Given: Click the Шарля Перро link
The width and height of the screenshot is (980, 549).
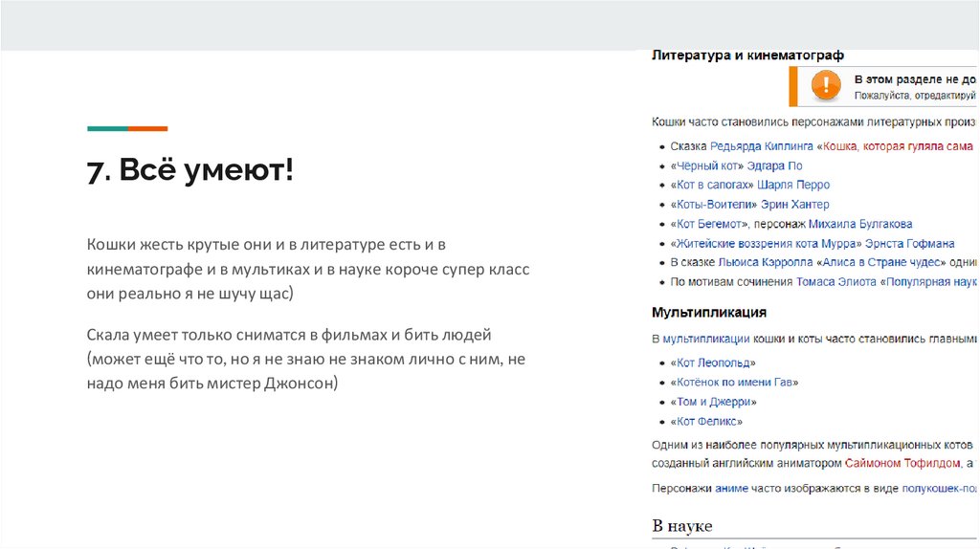Looking at the screenshot, I should [x=793, y=185].
